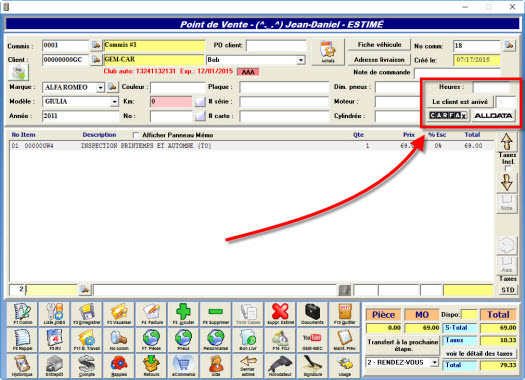Image resolution: width=525 pixels, height=380 pixels.
Task: Click the F4 Facture icon
Action: 151,314
